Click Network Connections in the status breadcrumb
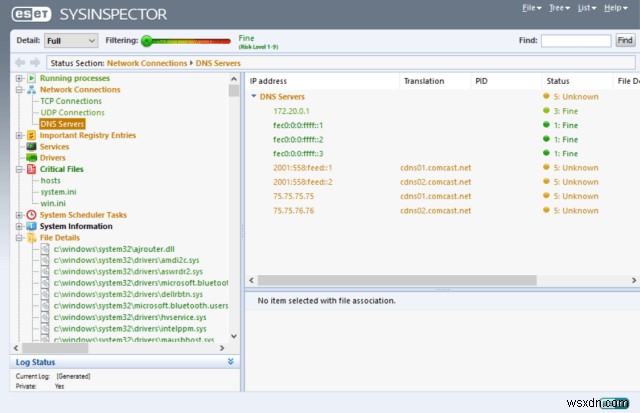 coord(146,63)
